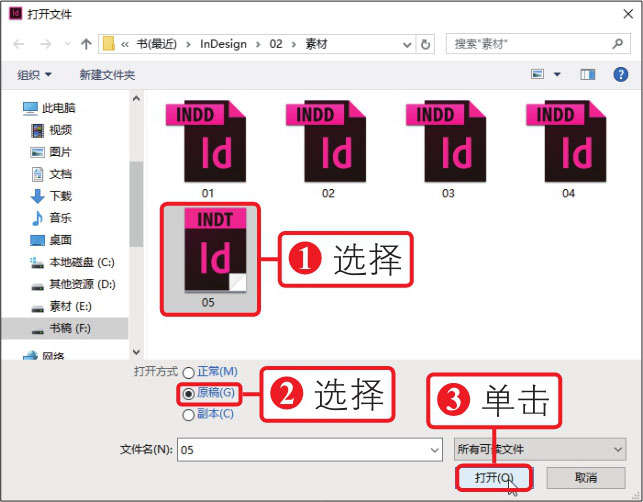Screen dimensions: 643x502
Task: Click the 取消 button
Action: [x=586, y=478]
